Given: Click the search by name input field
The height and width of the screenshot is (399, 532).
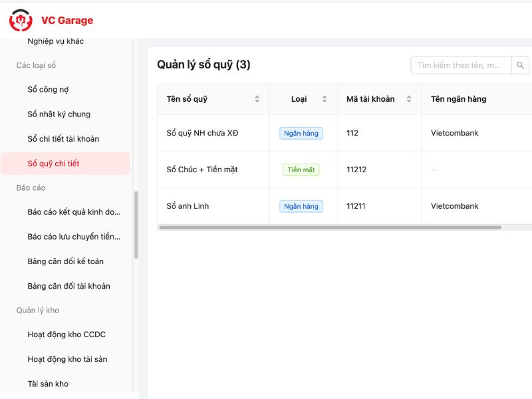Looking at the screenshot, I should [460, 65].
